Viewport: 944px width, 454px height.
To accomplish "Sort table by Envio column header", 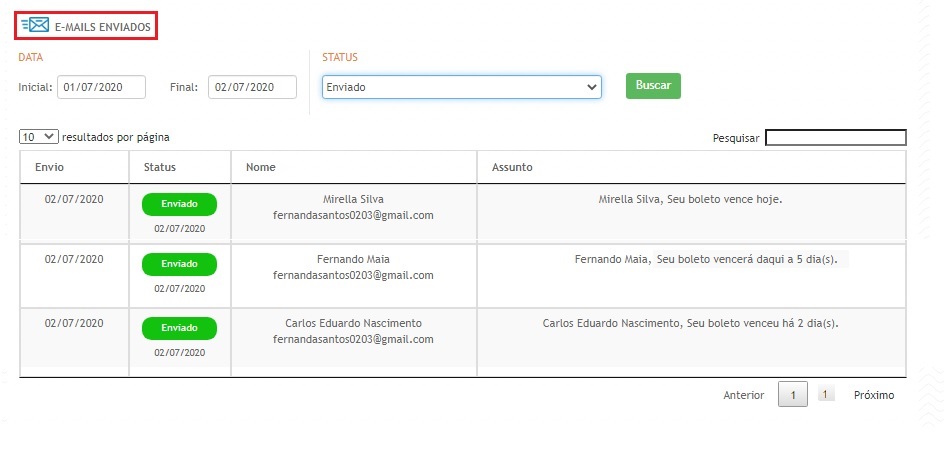I will [50, 167].
